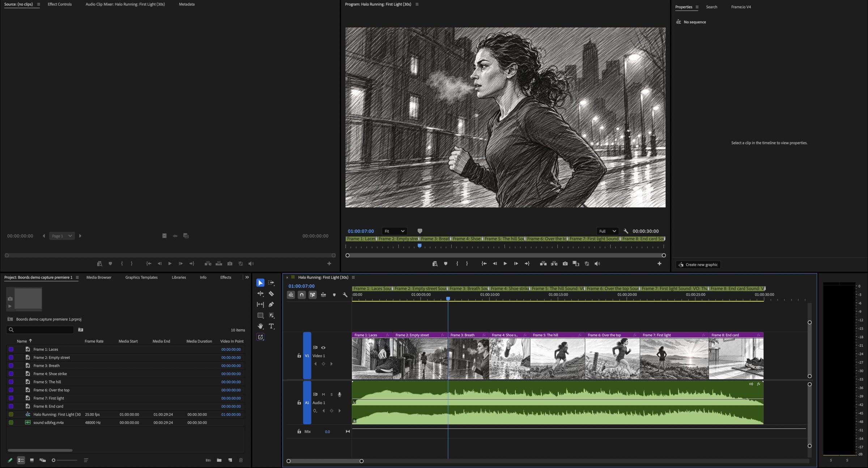
Task: Switch to Media Browser tab
Action: (99, 277)
